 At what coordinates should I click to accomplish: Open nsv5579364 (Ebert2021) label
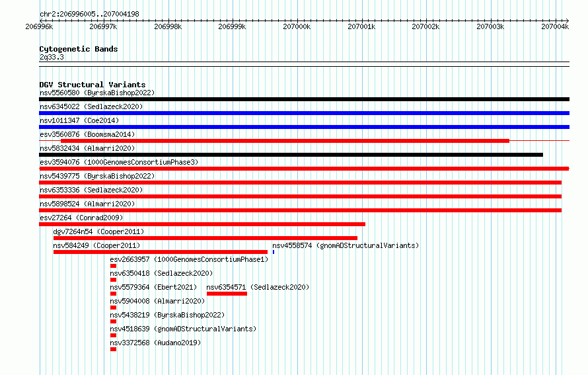(x=153, y=287)
